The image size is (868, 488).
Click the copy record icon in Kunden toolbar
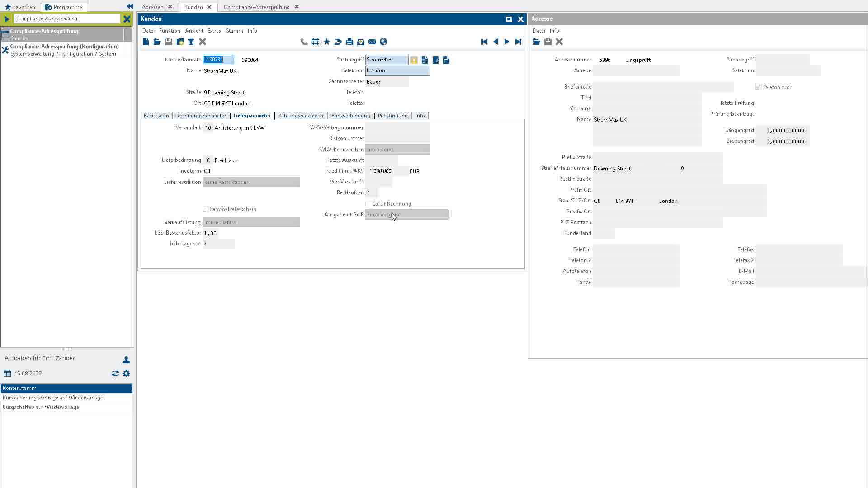[x=180, y=42]
